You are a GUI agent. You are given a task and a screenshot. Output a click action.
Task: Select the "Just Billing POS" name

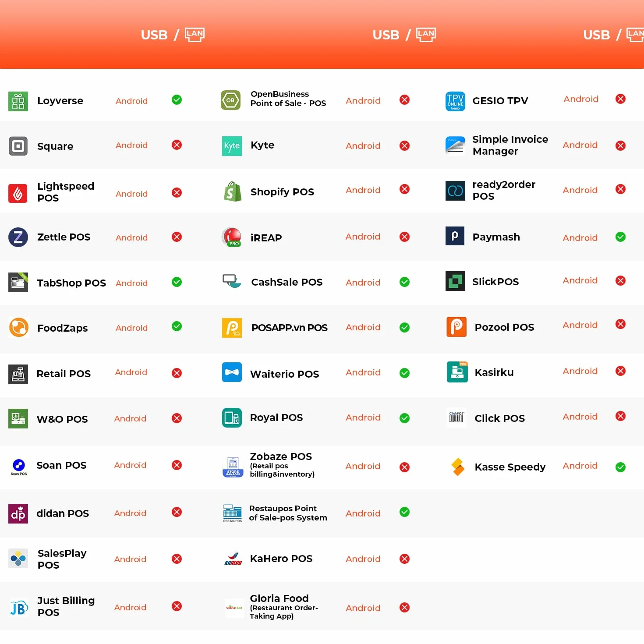click(x=66, y=606)
